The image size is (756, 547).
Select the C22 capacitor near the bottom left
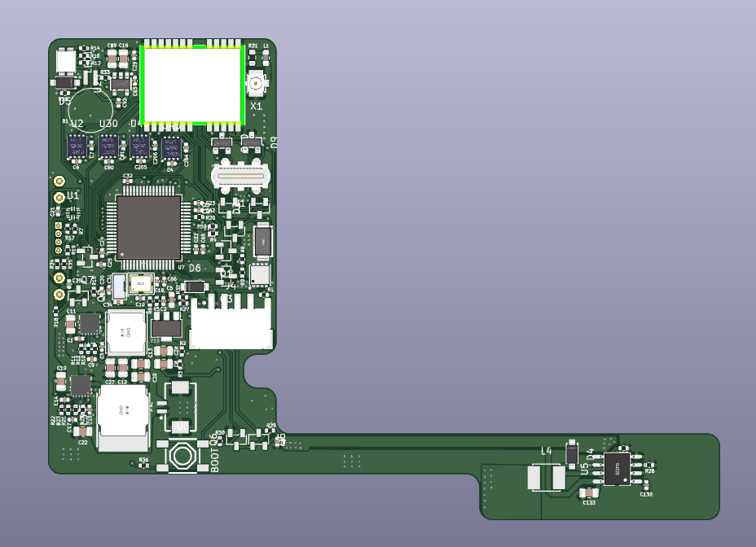click(x=83, y=431)
